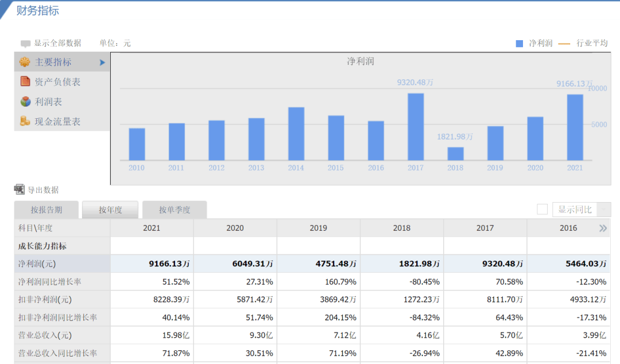This screenshot has height=364, width=620.
Task: Select the 按年度 tab
Action: pyautogui.click(x=110, y=210)
